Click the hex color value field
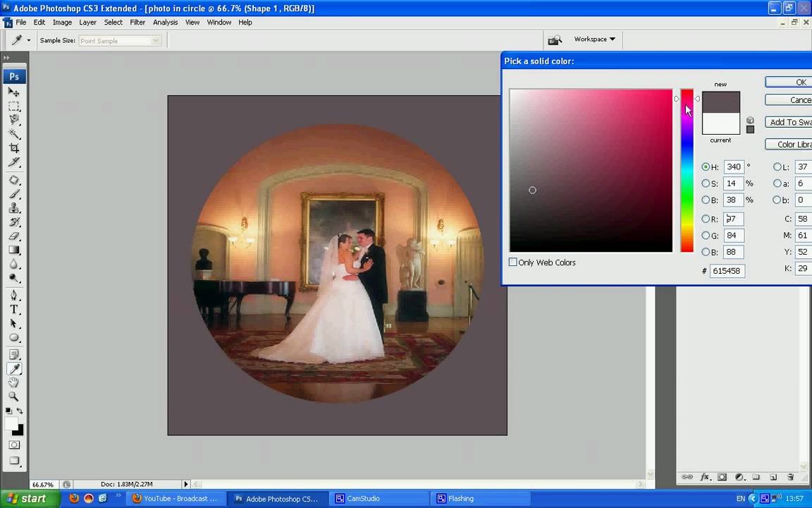 [727, 271]
